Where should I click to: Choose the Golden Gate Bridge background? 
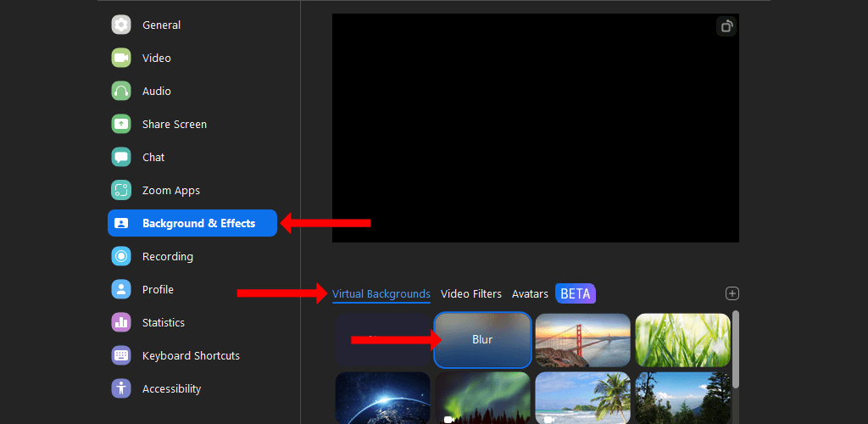[x=582, y=340]
